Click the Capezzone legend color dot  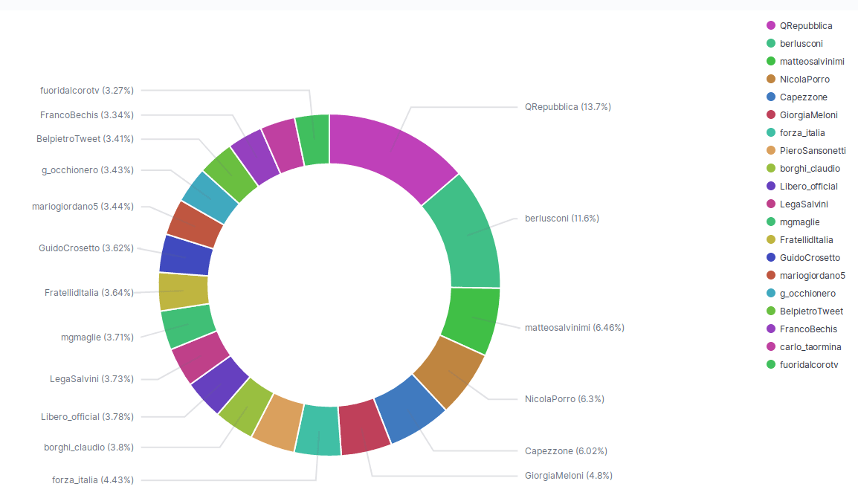point(771,97)
